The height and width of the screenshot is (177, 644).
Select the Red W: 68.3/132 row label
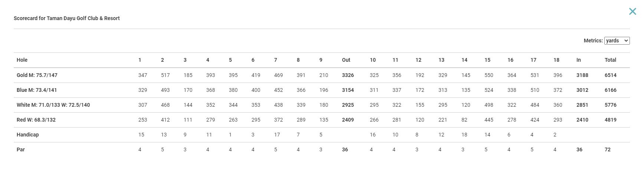click(x=36, y=120)
